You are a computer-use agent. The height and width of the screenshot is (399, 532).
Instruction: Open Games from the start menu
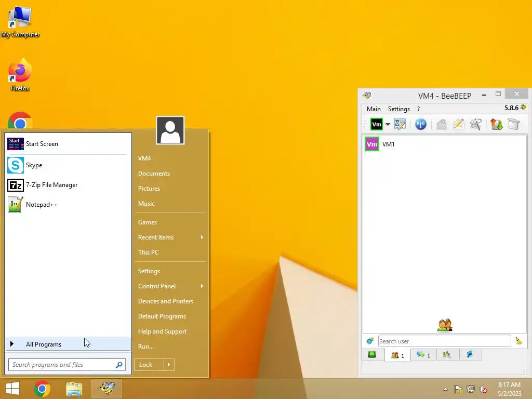click(147, 222)
